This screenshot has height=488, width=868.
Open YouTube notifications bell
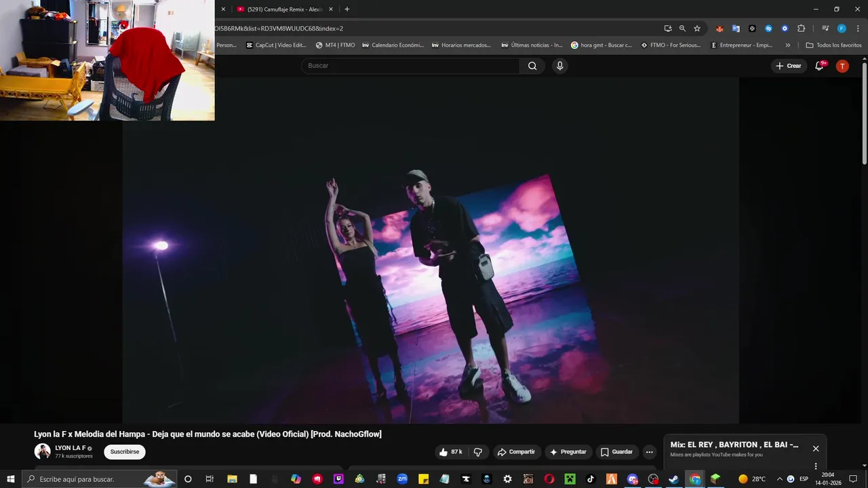(x=819, y=66)
